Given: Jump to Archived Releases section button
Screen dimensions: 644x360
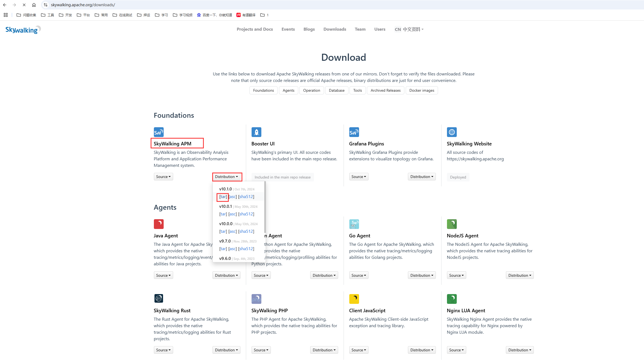Looking at the screenshot, I should (385, 90).
